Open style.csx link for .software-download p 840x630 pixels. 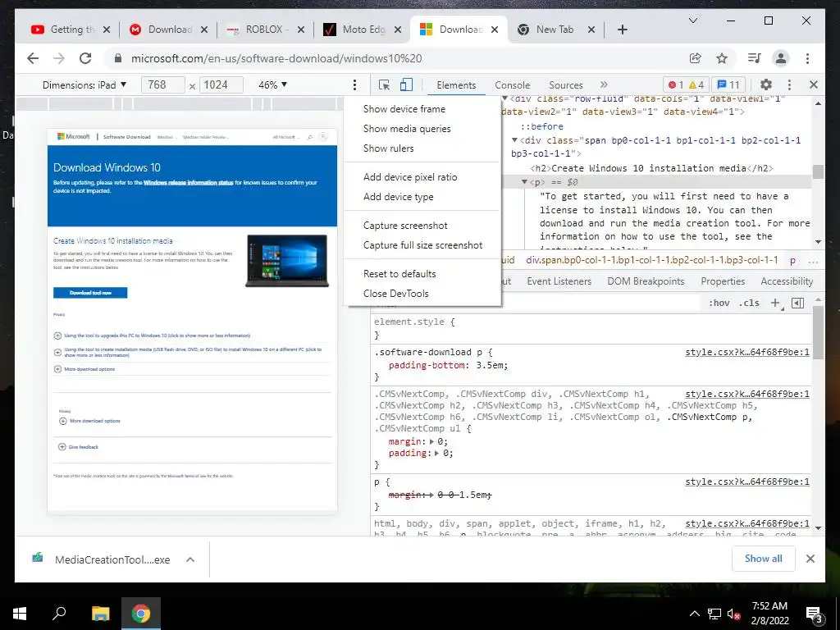coord(747,352)
